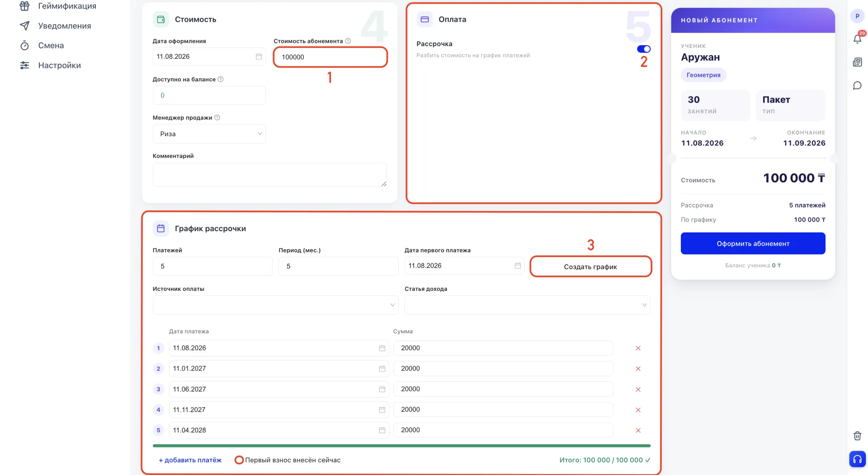
Task: Click the Период (мес.) field
Action: [x=339, y=266]
